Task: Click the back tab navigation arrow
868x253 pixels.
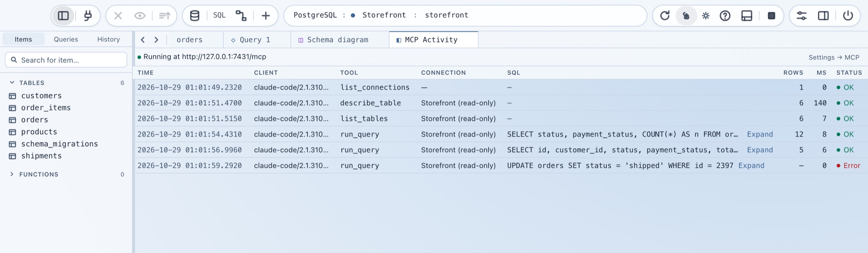Action: click(x=143, y=40)
